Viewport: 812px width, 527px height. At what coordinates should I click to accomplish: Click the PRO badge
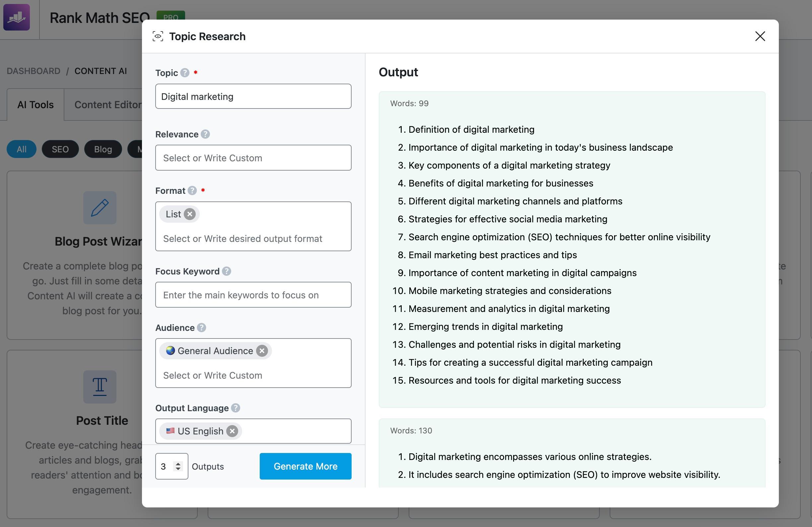click(170, 17)
